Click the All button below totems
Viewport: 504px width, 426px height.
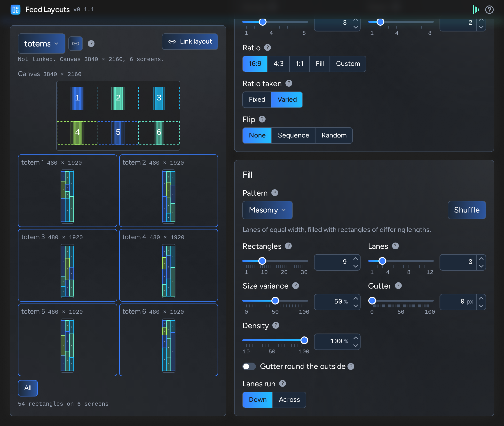point(28,388)
